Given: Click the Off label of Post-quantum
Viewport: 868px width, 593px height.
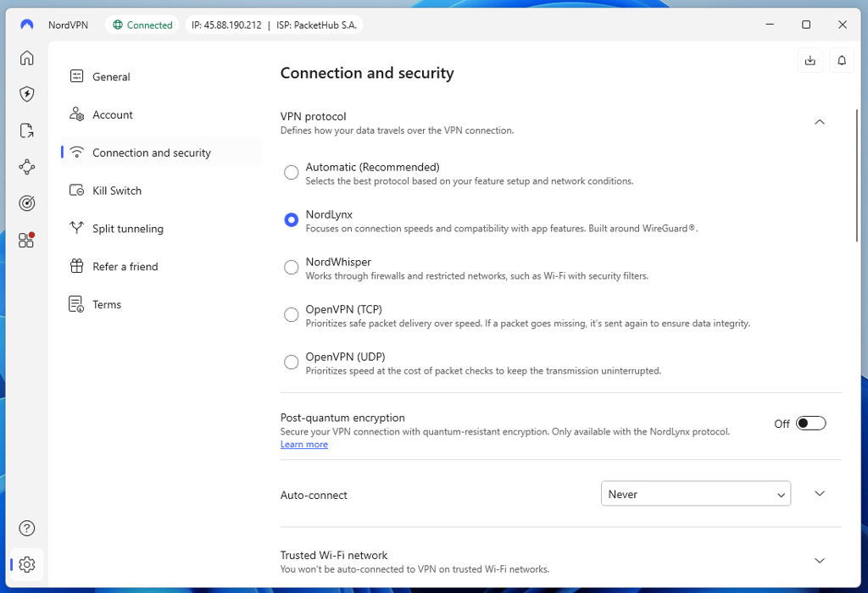Looking at the screenshot, I should [x=782, y=424].
